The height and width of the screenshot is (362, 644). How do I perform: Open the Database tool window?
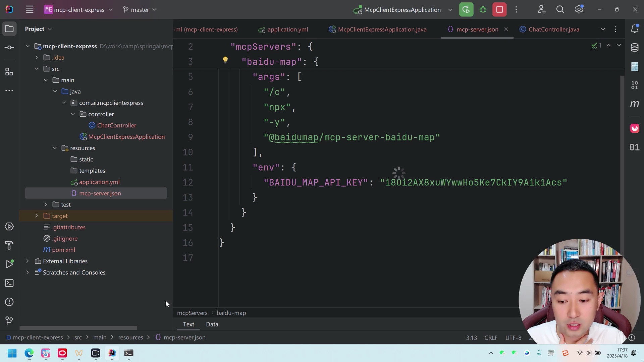click(x=634, y=48)
